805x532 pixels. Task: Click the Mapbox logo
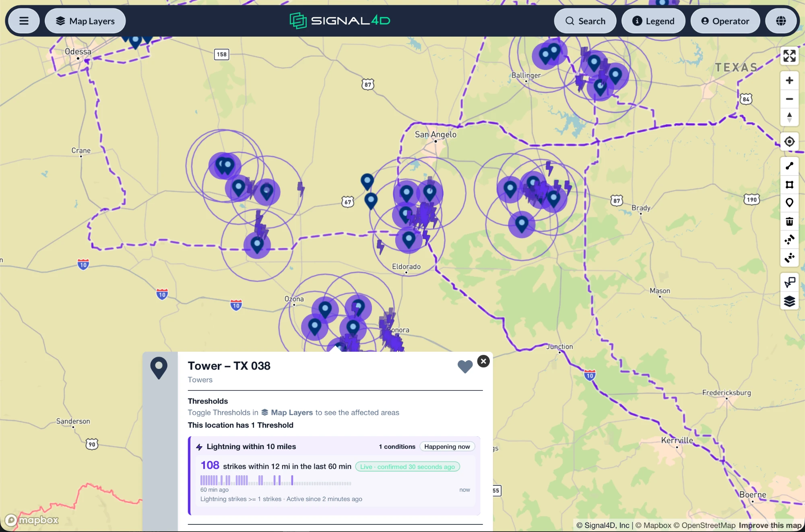pos(32,520)
